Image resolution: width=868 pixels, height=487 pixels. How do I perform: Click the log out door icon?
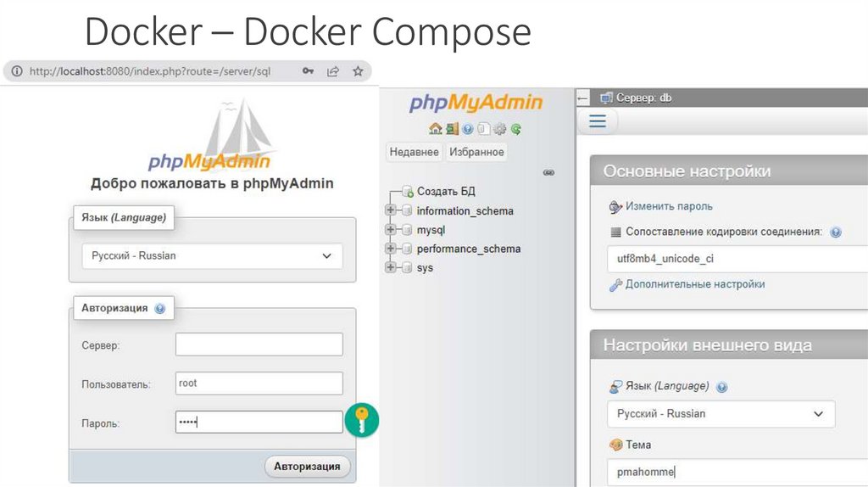click(x=453, y=129)
